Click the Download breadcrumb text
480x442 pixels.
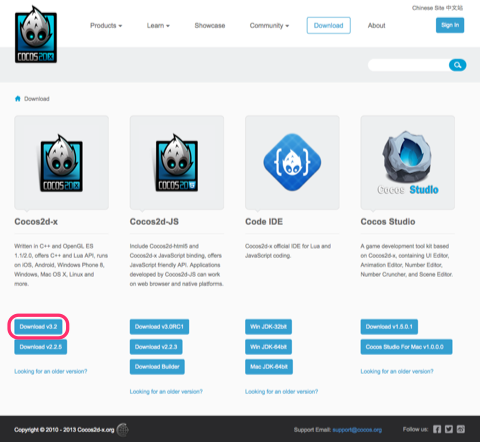point(37,99)
